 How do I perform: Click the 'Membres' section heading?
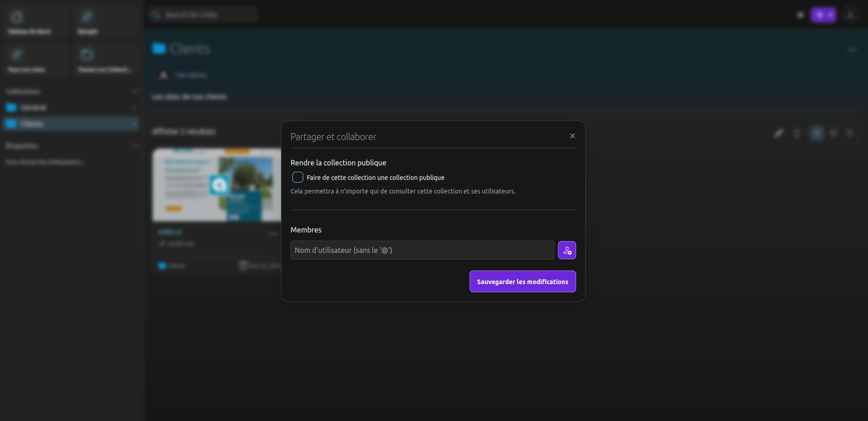[x=306, y=230]
